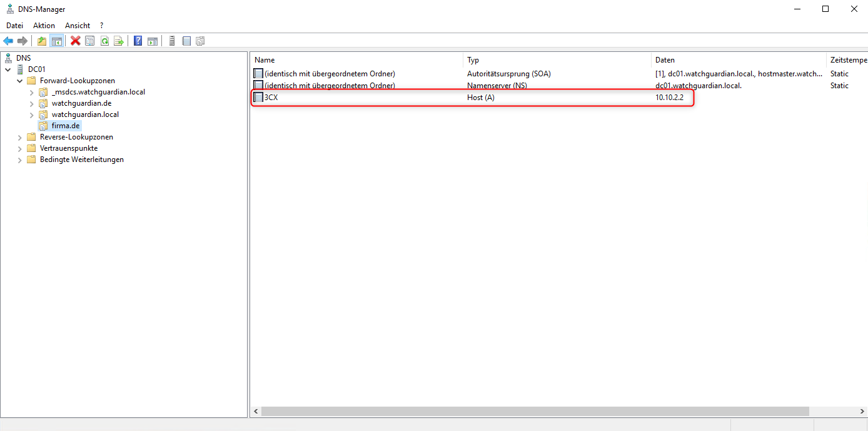Image resolution: width=868 pixels, height=431 pixels.
Task: Toggle the console tree show/hide icon
Action: [x=57, y=41]
